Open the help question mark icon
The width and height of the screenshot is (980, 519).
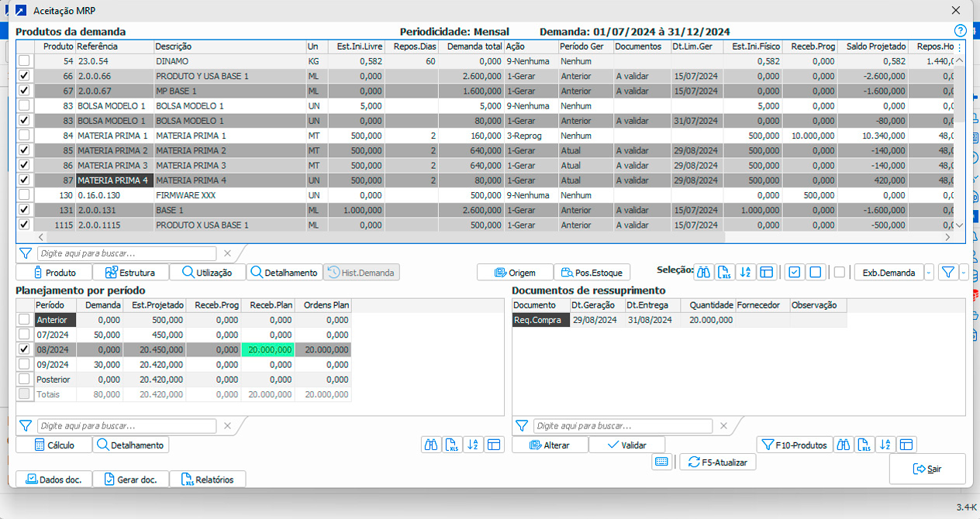(961, 31)
